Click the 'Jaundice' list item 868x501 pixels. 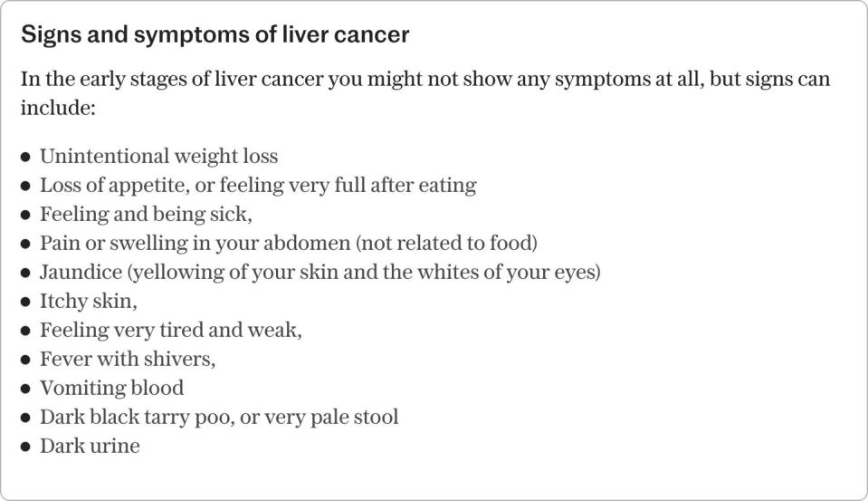coord(320,272)
